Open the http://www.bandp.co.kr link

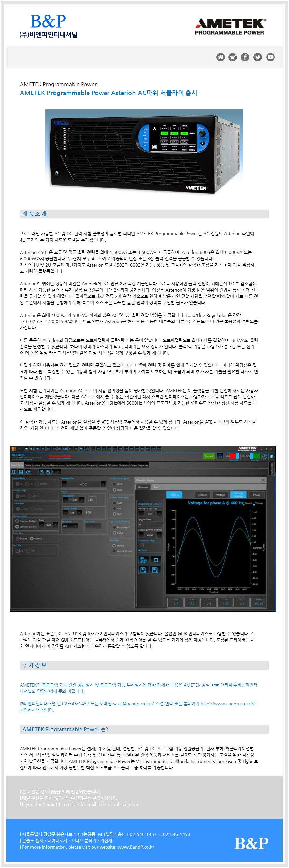coord(226,704)
